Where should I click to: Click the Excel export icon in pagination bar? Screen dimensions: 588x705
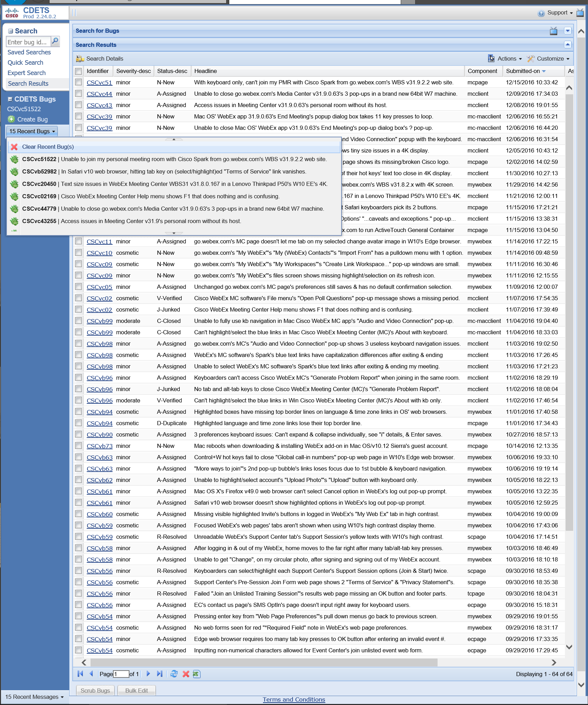pos(197,674)
